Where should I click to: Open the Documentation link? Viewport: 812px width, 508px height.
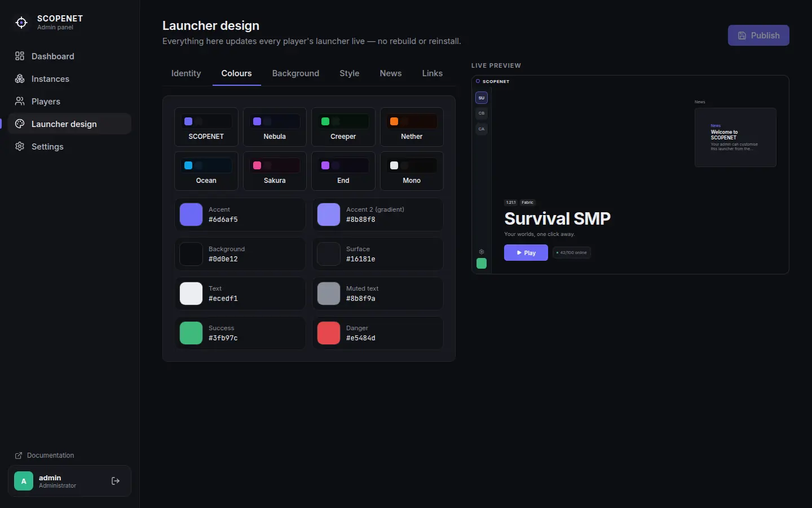(45, 456)
